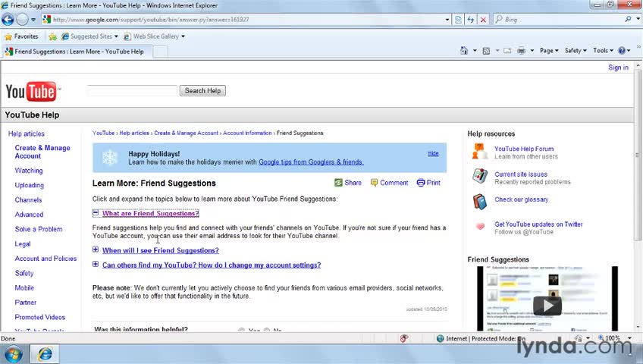Open Get YouTube updates on Twitter link
Screen dimensions: 643x364
[x=538, y=224]
